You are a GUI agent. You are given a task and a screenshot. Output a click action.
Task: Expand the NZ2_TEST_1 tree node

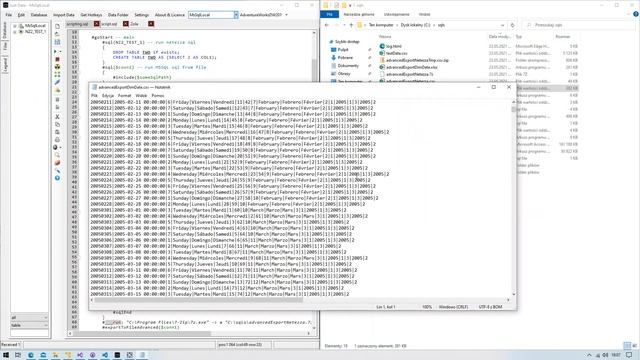coord(15,31)
